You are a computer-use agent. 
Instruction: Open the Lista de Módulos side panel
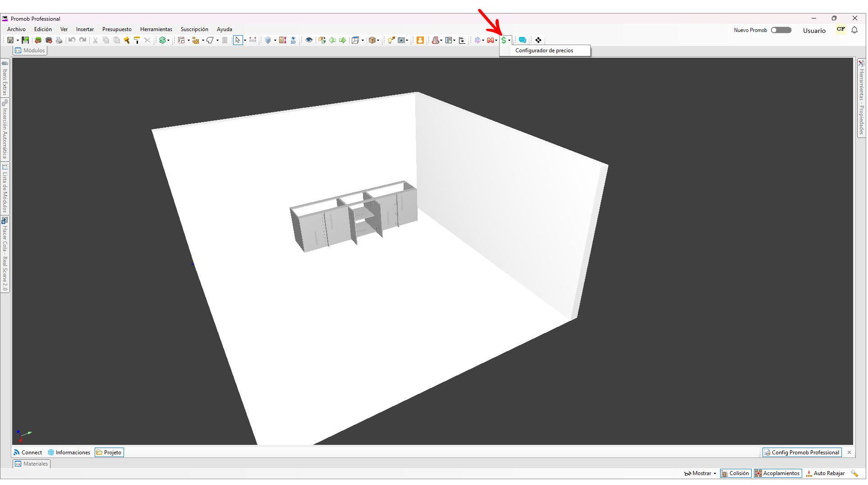point(5,188)
